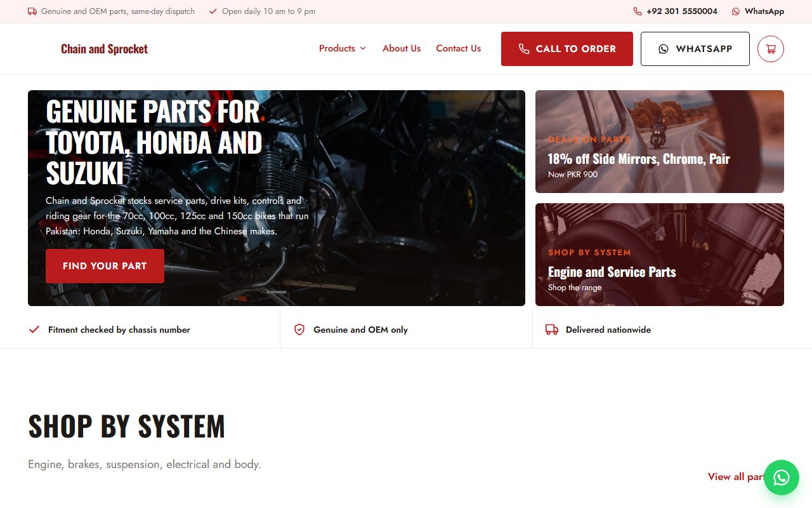Click 'Genuine and OEM parts, same-day dispatch' text

(118, 11)
